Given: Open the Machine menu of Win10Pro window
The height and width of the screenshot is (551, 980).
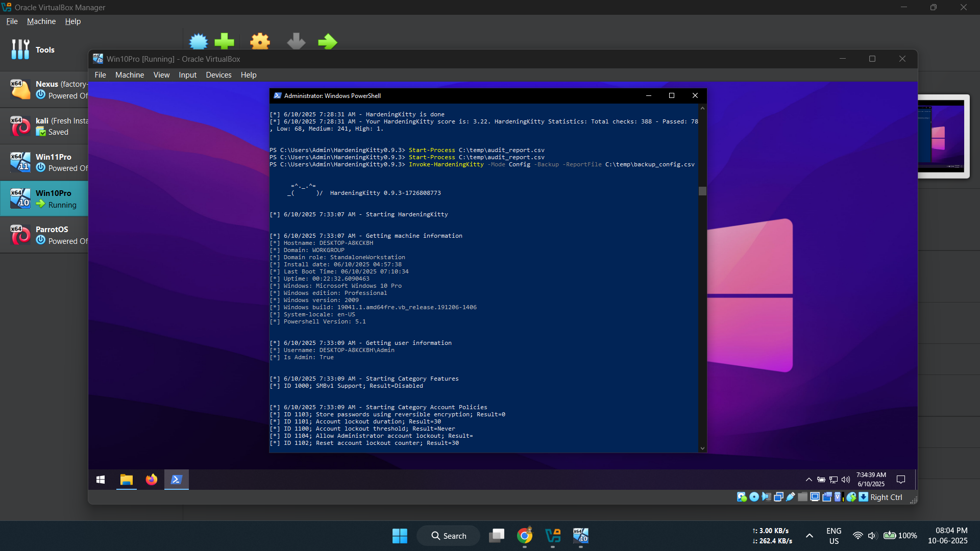Looking at the screenshot, I should pyautogui.click(x=130, y=75).
